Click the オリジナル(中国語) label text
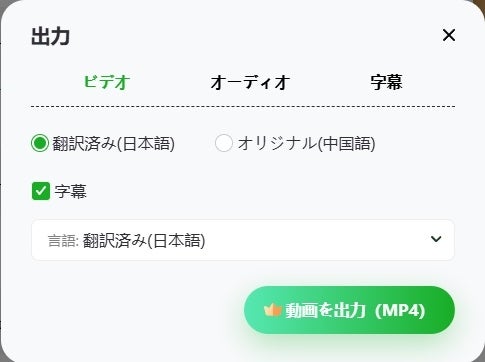 click(307, 144)
